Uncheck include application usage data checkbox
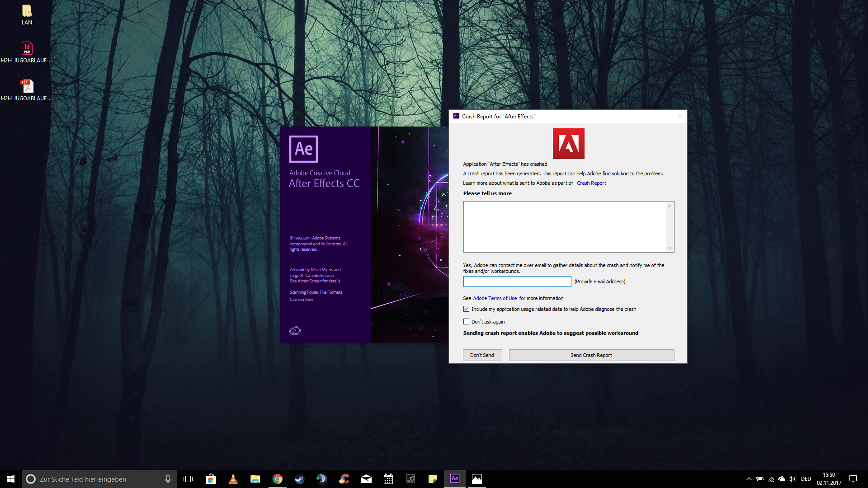The width and height of the screenshot is (868, 488). pyautogui.click(x=466, y=309)
